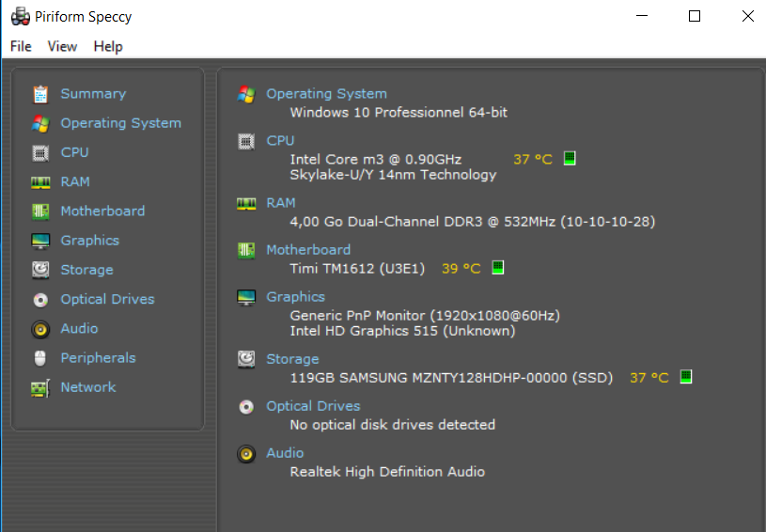
Task: Click the green storage temperature indicator
Action: 686,377
